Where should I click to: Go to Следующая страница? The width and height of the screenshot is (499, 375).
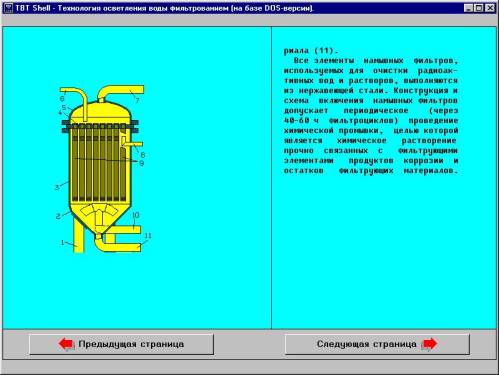pyautogui.click(x=377, y=344)
